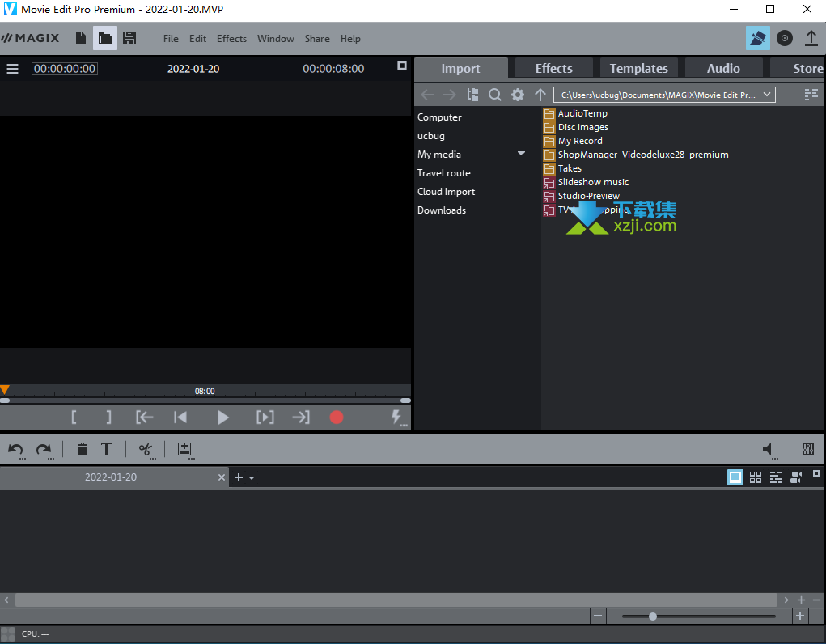Click the timeline zoom slider handle
Screen dimensions: 826x644
tap(653, 616)
